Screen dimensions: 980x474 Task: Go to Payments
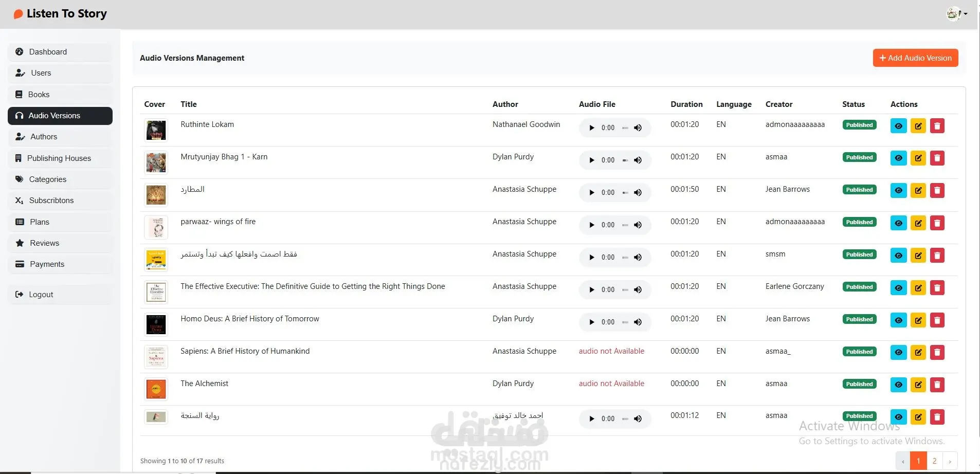click(x=60, y=264)
